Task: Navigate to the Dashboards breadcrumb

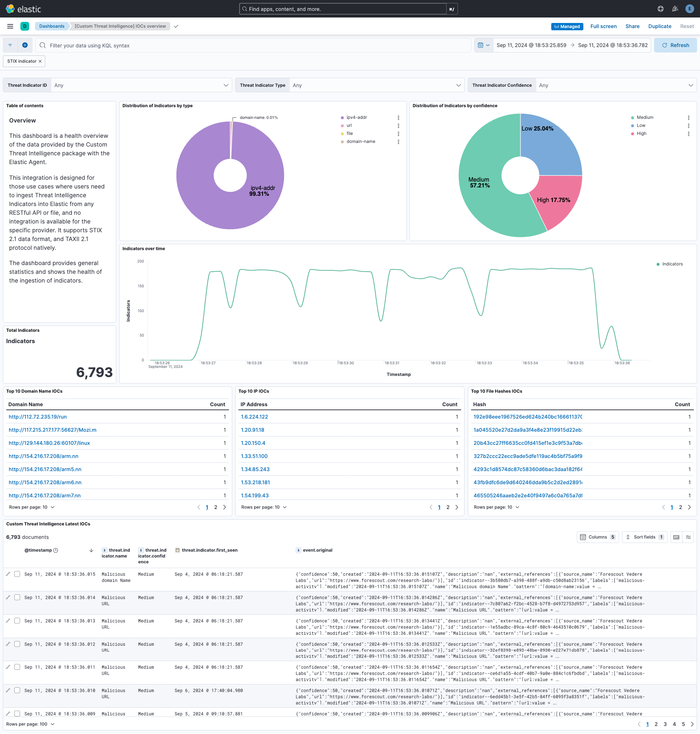Action: (x=52, y=26)
